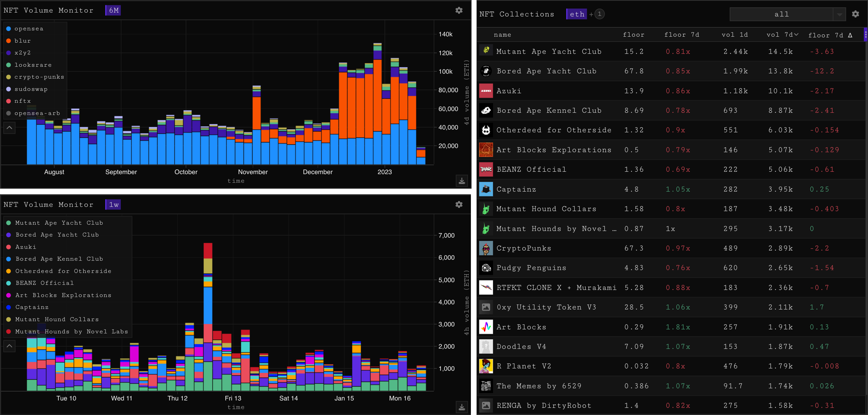Image resolution: width=868 pixels, height=415 pixels.
Task: Select the eth chain tag
Action: 576,14
